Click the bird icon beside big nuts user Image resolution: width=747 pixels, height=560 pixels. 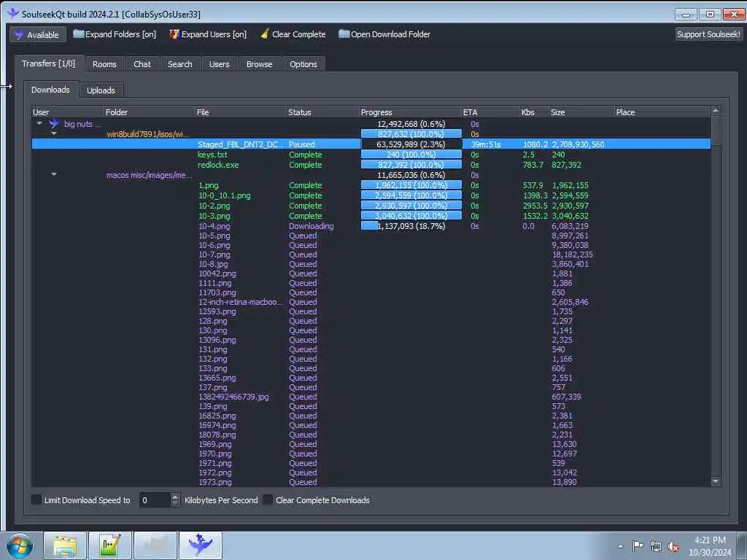pyautogui.click(x=54, y=124)
